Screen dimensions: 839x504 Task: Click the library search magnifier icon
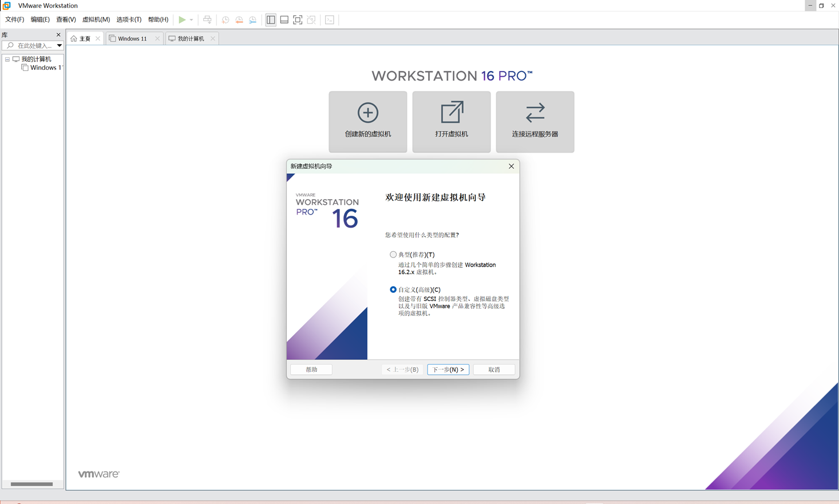click(10, 46)
